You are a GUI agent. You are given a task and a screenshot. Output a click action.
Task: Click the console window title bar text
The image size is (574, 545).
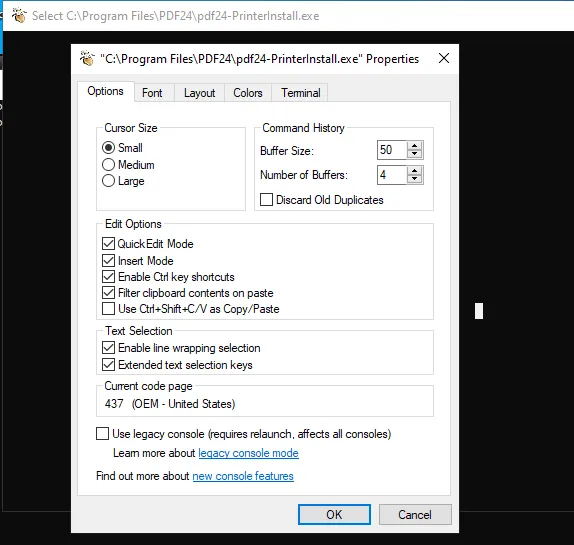[x=175, y=16]
